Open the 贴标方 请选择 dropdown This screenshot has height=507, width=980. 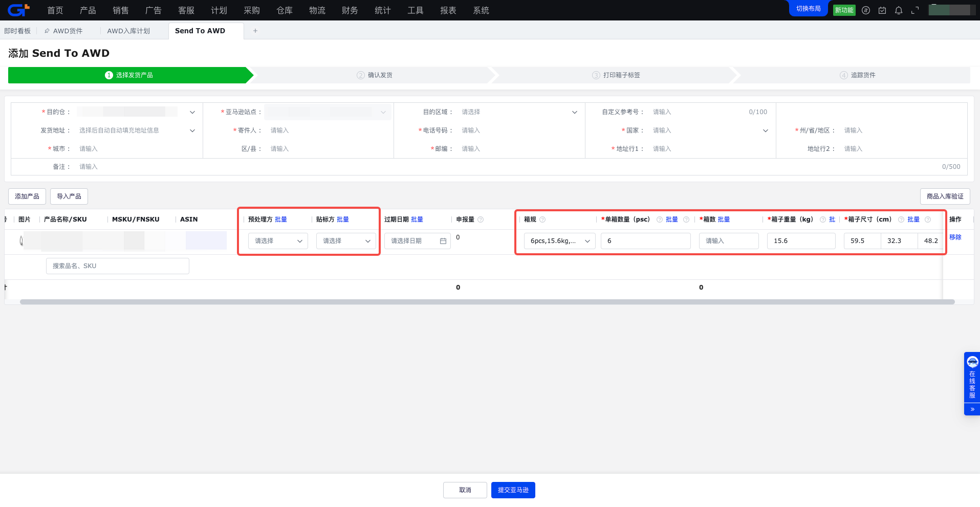point(346,241)
